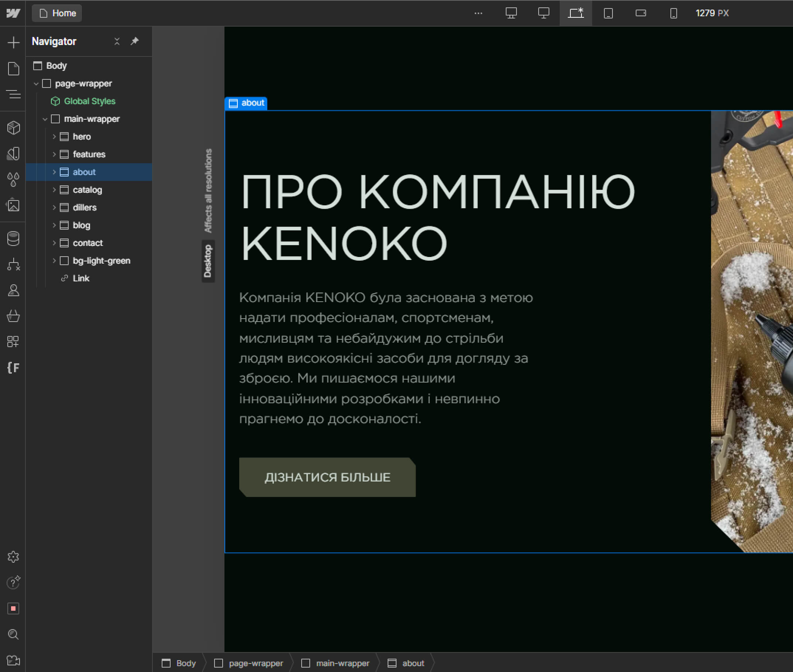Open the CMS database icon
This screenshot has height=672, width=793.
pyautogui.click(x=13, y=239)
